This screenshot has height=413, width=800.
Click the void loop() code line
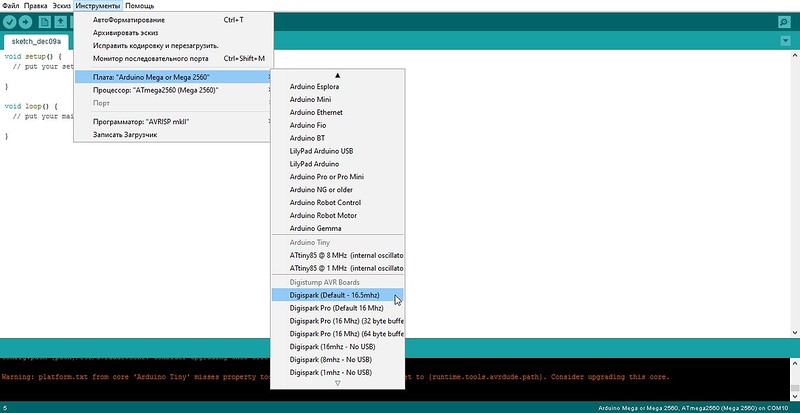coord(31,106)
